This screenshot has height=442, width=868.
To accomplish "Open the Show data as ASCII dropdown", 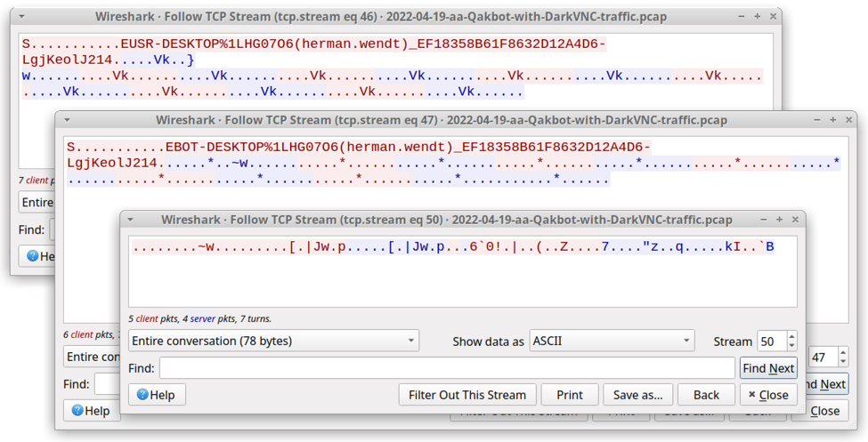I will pos(612,341).
